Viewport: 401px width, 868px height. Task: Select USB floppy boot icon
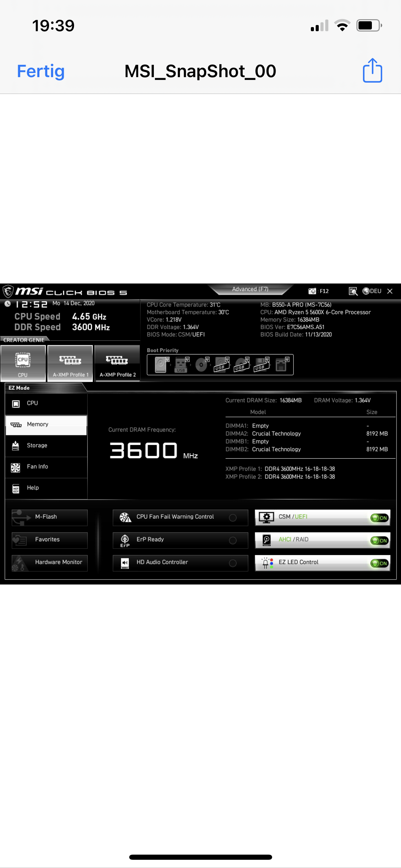262,365
